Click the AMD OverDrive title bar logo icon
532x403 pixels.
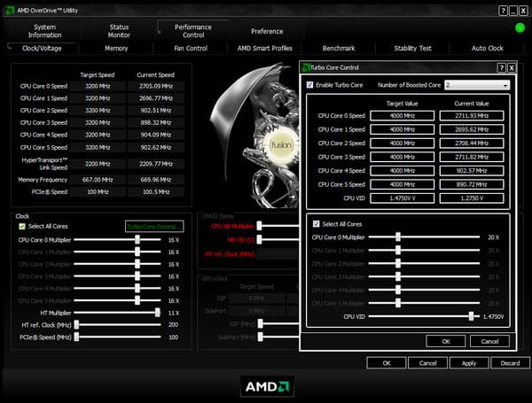click(10, 10)
